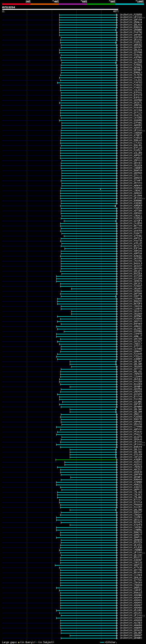This screenshot has height=644, width=146.
Task: Select the UniRef100_D0EF74 label
Action: pyautogui.click(x=131, y=296)
